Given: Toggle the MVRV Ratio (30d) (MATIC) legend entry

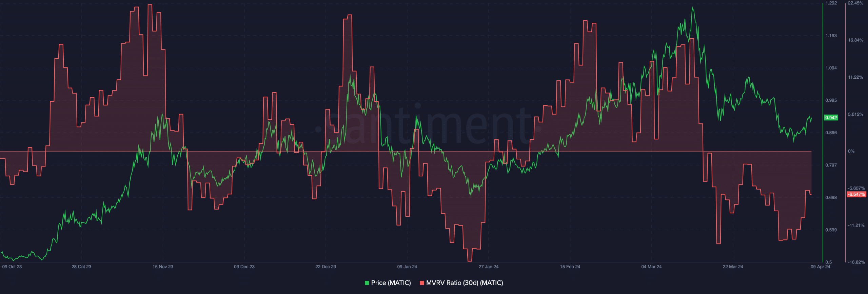Looking at the screenshot, I should click(461, 283).
